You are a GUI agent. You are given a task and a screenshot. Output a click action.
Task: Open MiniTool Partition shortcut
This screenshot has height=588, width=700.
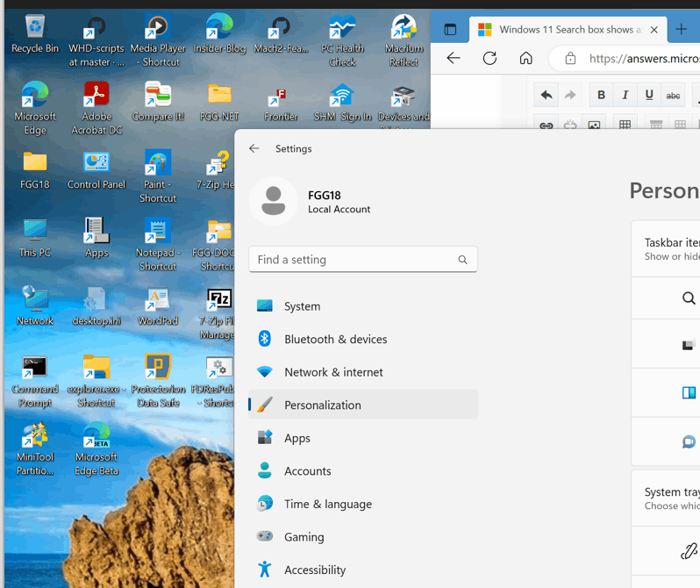pos(35,449)
